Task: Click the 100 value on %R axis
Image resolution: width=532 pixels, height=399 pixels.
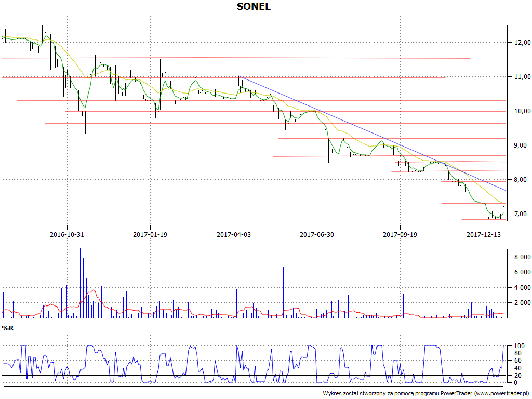Action: (x=520, y=345)
